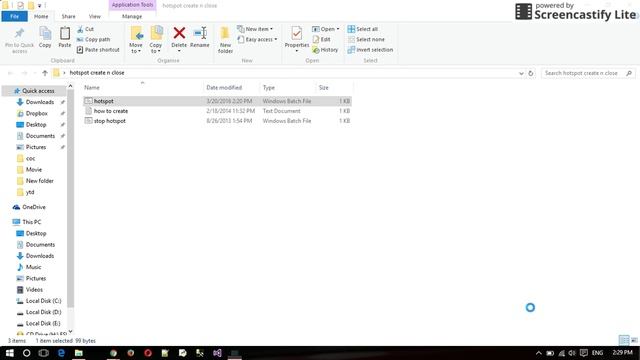Click the address bar path

(x=97, y=73)
